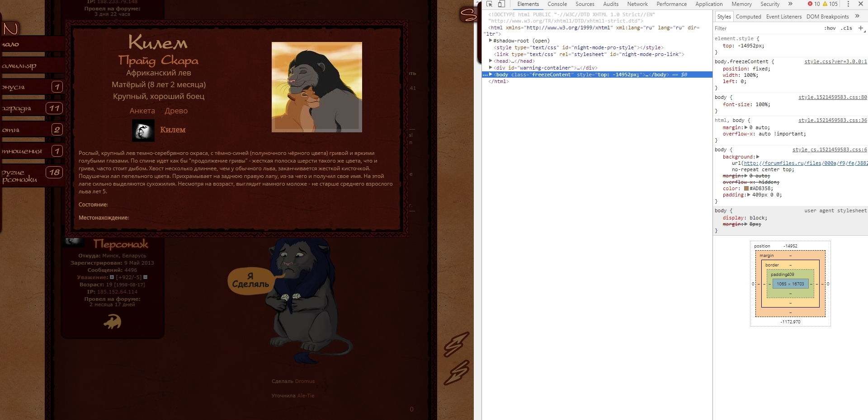The image size is (868, 420).
Task: Open the Event Listeners sidebar tab
Action: click(x=784, y=17)
